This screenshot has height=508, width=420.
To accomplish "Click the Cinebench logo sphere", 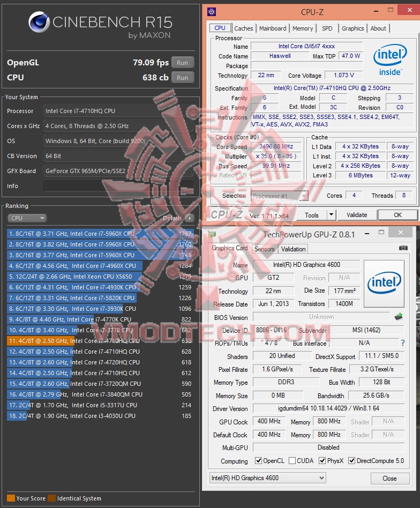I will (39, 22).
